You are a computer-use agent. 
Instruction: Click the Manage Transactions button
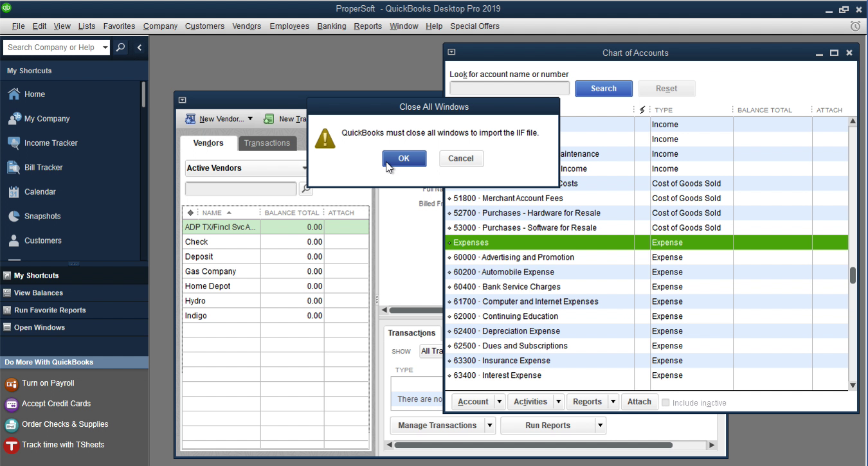[437, 426]
